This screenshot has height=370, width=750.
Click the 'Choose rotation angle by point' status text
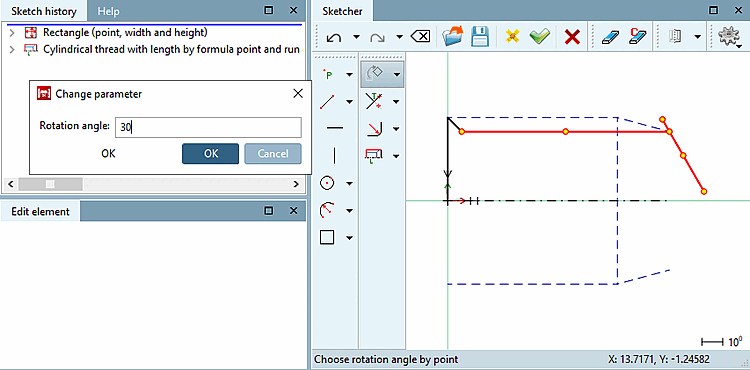(386, 359)
